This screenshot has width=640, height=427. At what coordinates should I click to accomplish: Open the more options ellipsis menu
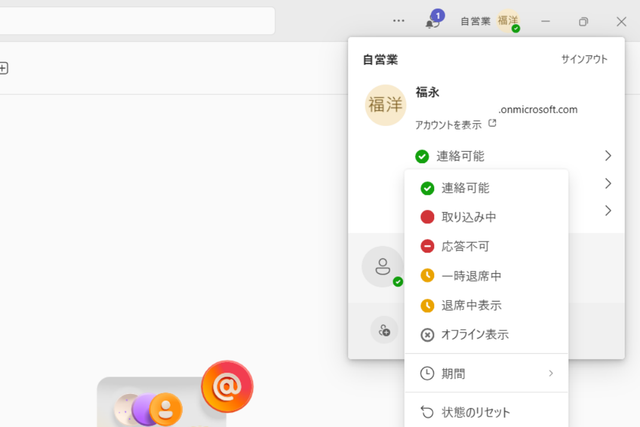399,21
